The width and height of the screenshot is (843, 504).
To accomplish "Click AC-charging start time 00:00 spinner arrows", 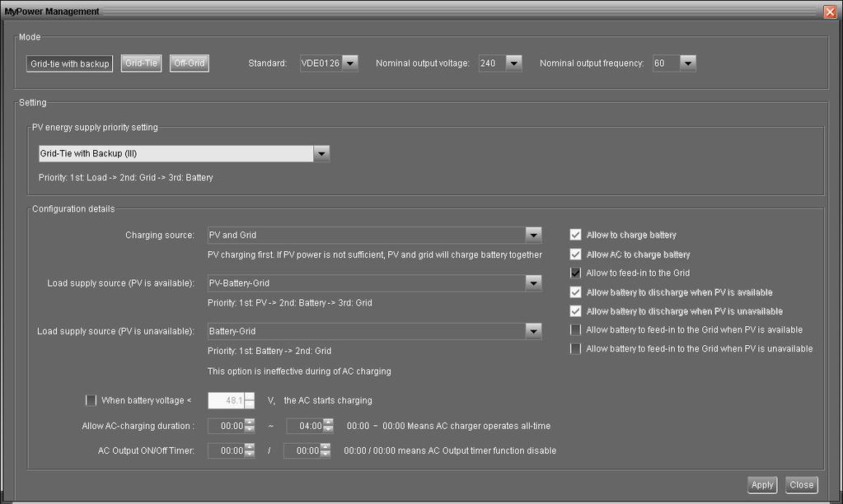I will [x=250, y=426].
